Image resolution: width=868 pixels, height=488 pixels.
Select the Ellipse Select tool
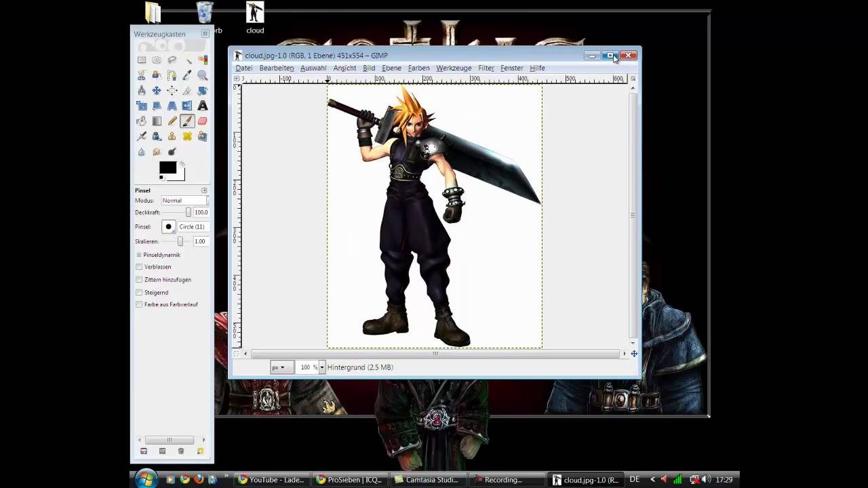[x=157, y=60]
